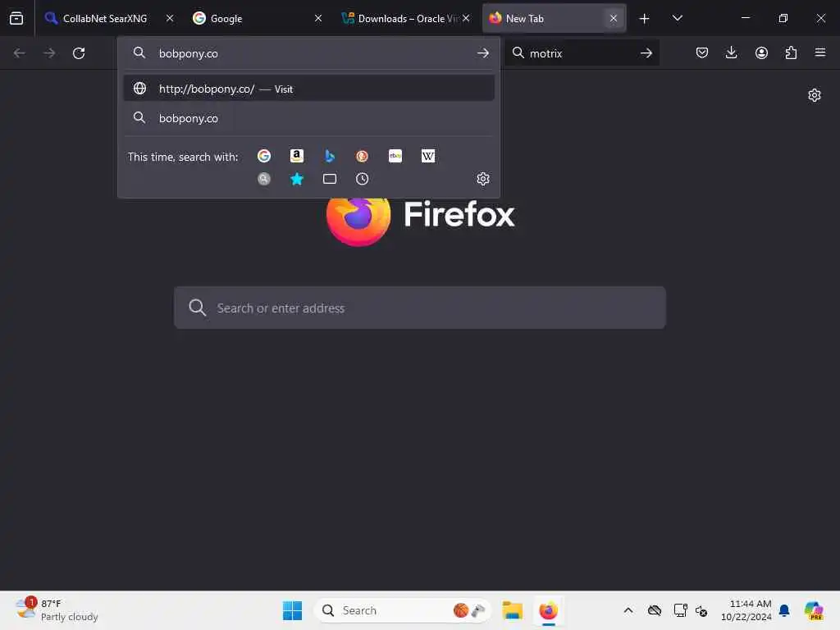Image resolution: width=840 pixels, height=630 pixels.
Task: Go back one page
Action: (x=20, y=53)
